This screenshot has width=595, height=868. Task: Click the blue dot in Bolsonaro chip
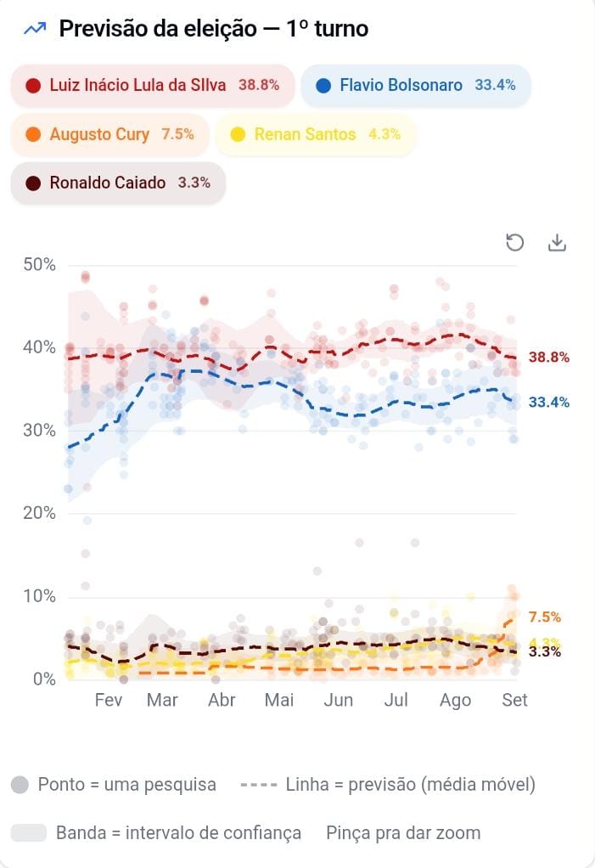323,86
